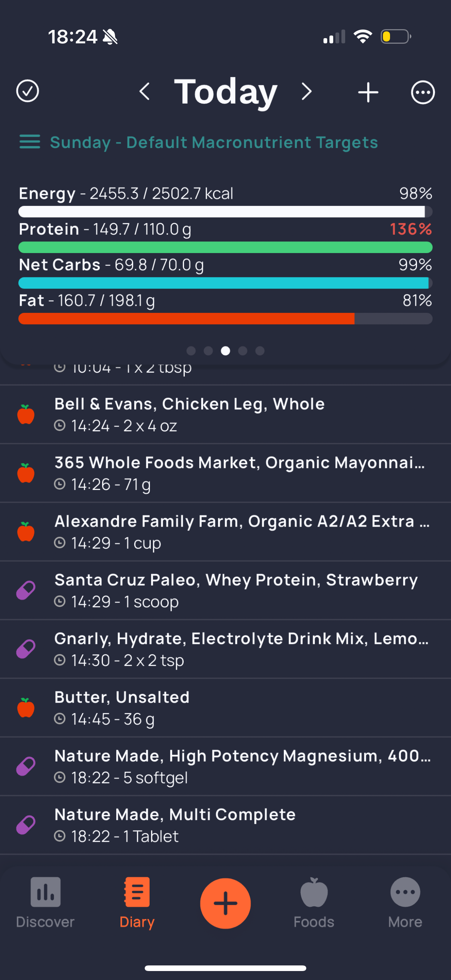451x980 pixels.
Task: Go to previous day with left chevron
Action: tap(145, 92)
